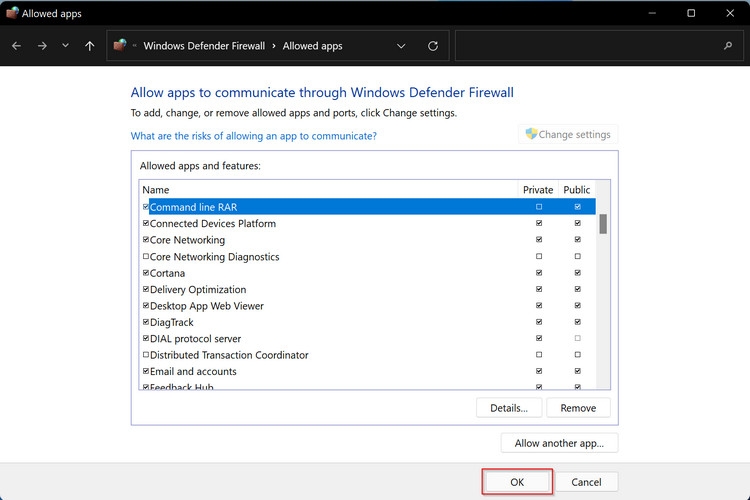The width and height of the screenshot is (750, 500).
Task: Click Cancel button
Action: click(x=586, y=482)
